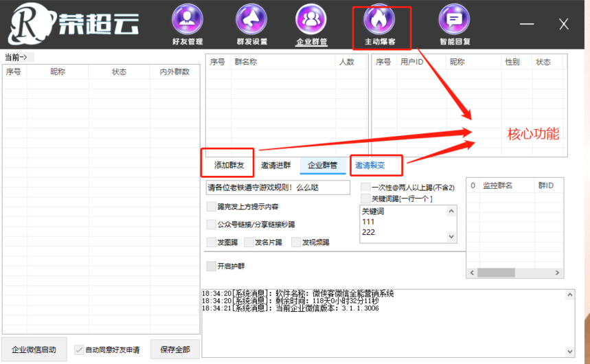The height and width of the screenshot is (364, 590).
Task: Click the 用户ID column header
Action: (x=422, y=62)
